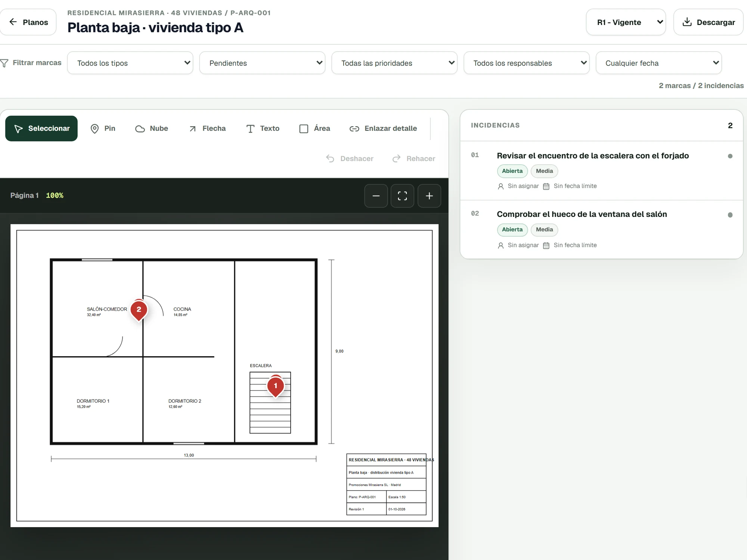The width and height of the screenshot is (747, 560).
Task: Select the Área rectangle tool
Action: (x=315, y=128)
